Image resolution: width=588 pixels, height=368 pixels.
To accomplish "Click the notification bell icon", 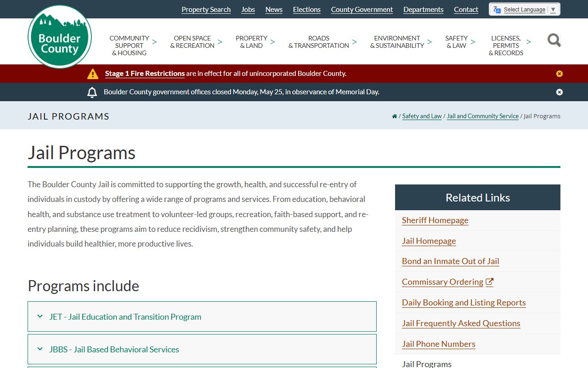I will (x=92, y=92).
